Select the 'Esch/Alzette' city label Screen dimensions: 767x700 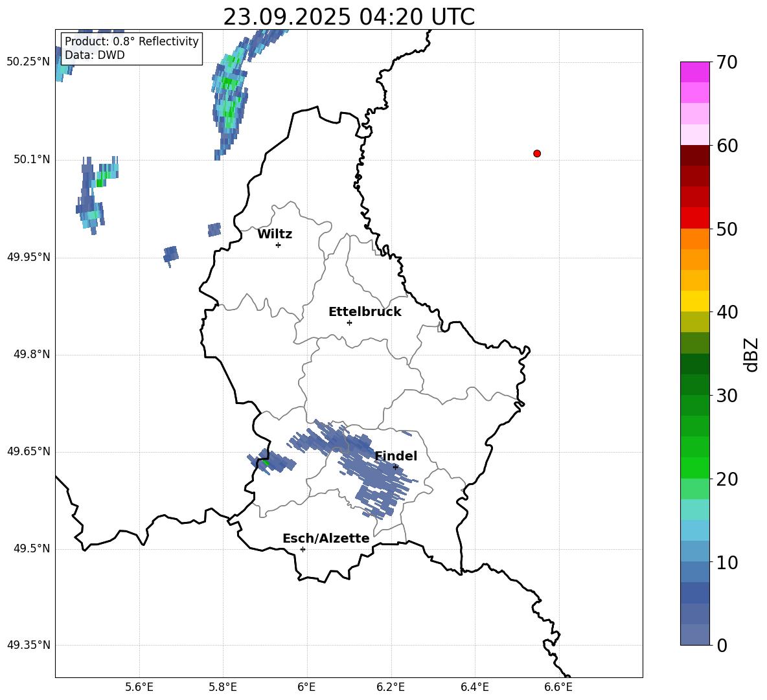coord(326,538)
